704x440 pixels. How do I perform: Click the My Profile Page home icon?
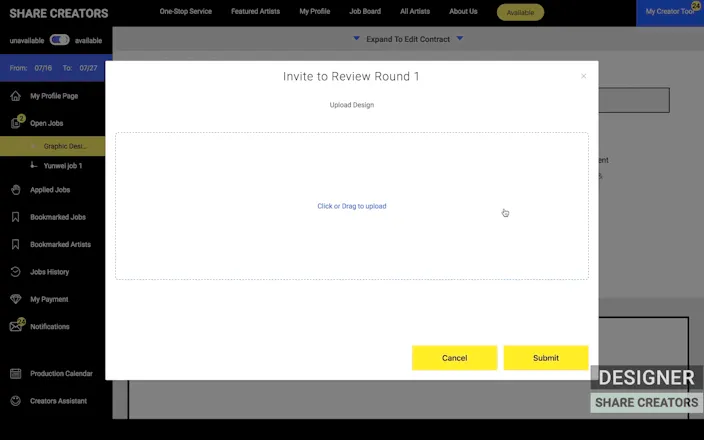pyautogui.click(x=15, y=96)
